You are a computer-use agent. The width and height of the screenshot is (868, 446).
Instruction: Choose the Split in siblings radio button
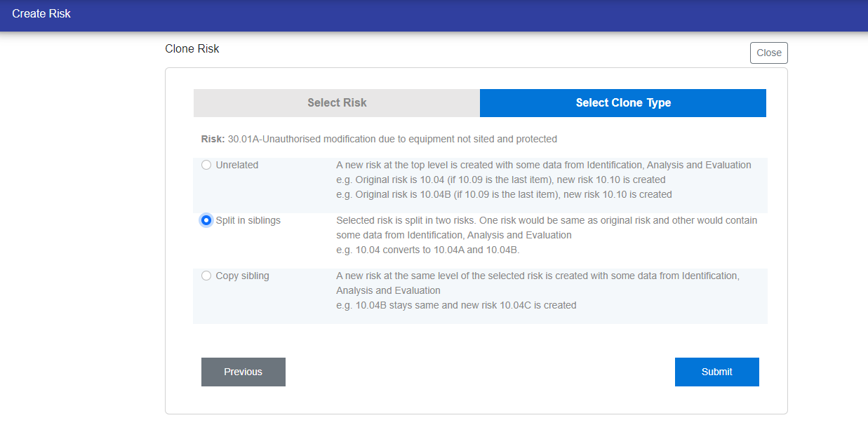tap(206, 220)
